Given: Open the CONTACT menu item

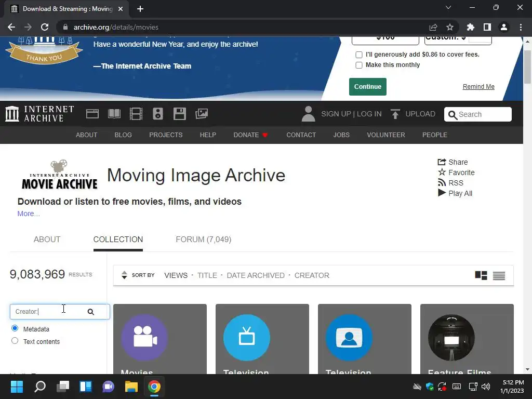Looking at the screenshot, I should pyautogui.click(x=301, y=135).
